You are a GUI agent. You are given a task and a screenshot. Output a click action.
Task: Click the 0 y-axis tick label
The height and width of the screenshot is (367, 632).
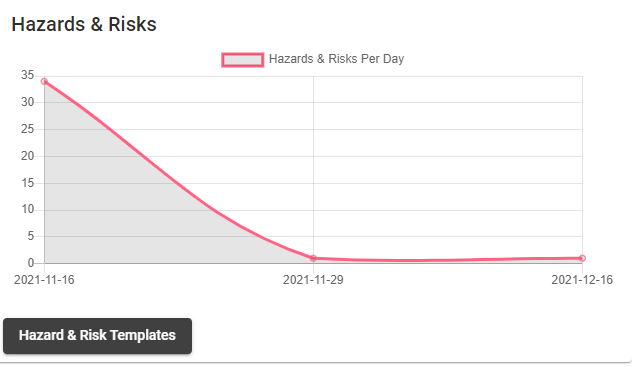click(x=31, y=263)
